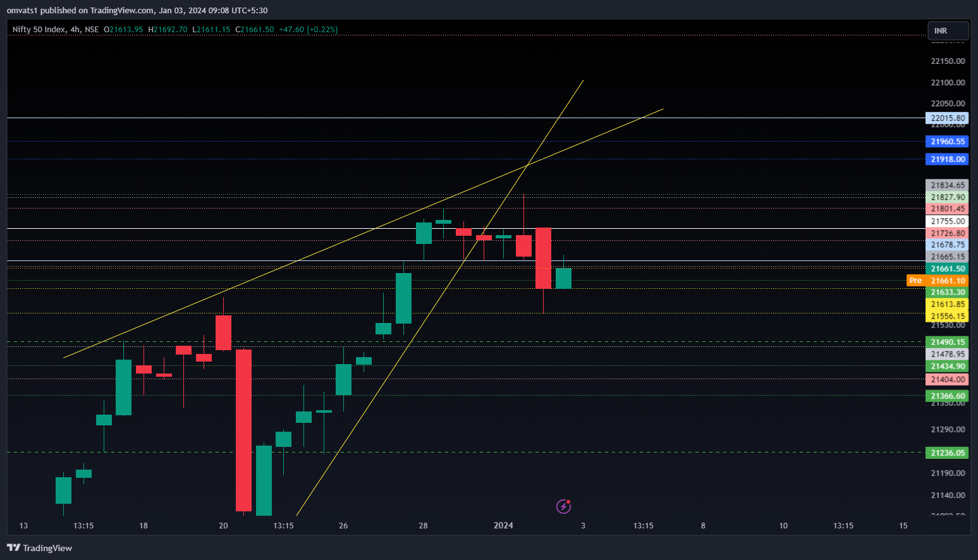Screen dimensions: 978x560
Task: Select the 21478.95 price label
Action: coord(947,354)
